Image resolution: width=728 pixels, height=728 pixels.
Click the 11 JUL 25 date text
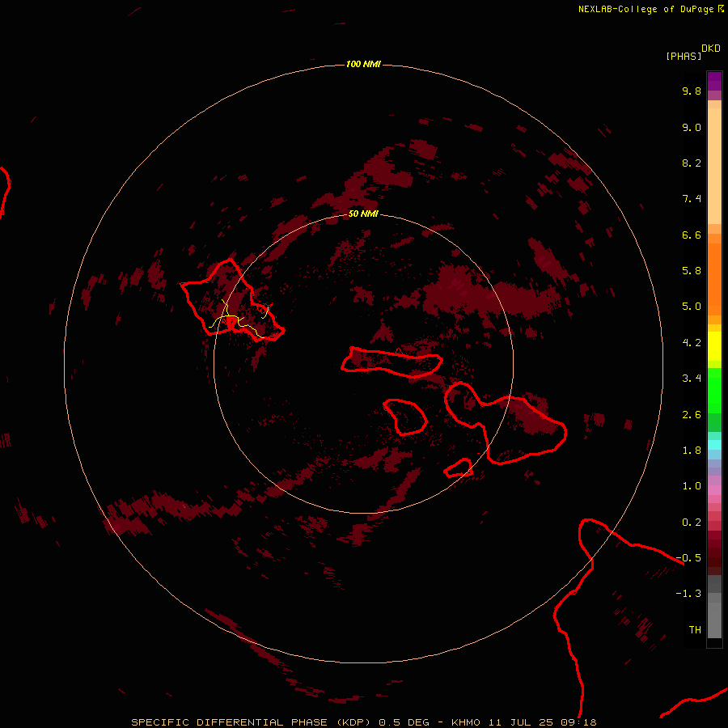522,722
